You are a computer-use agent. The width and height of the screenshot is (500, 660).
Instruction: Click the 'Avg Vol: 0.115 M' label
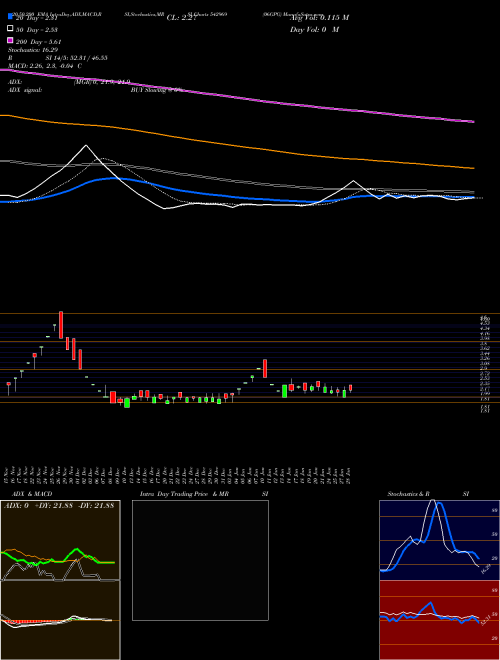point(319,17)
